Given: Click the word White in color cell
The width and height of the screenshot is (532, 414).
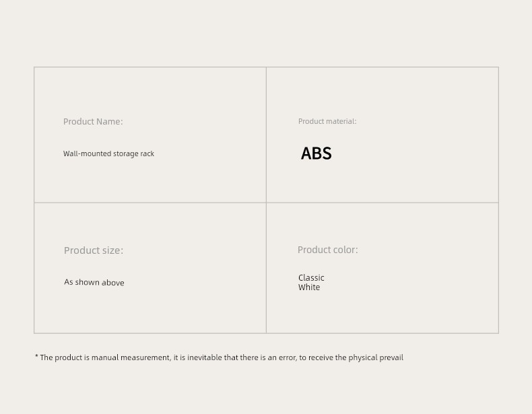Looking at the screenshot, I should pyautogui.click(x=309, y=287).
